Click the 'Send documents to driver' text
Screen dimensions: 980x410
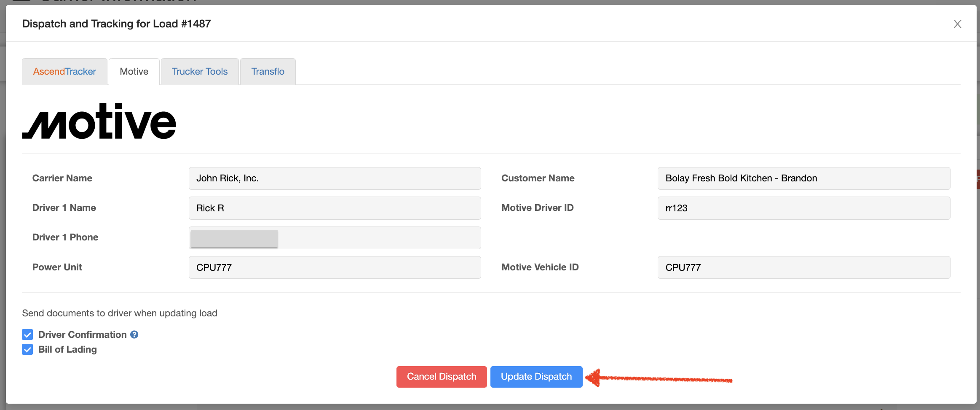(x=120, y=313)
